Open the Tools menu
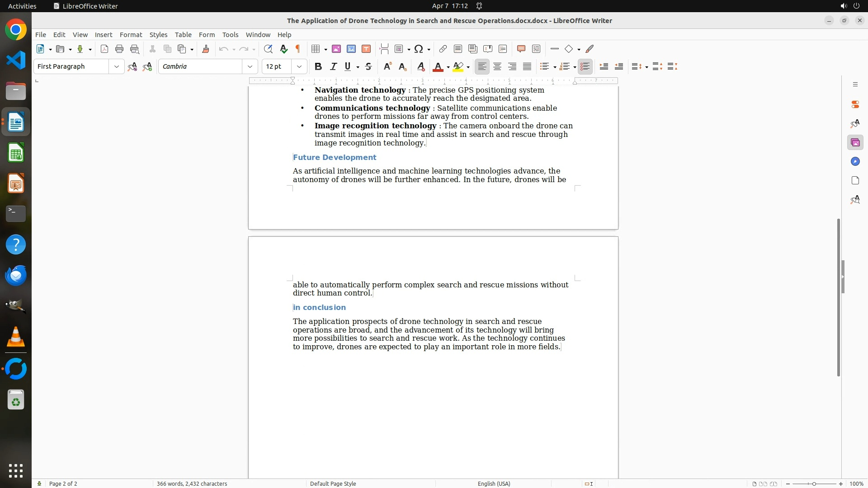This screenshot has height=488, width=868. [230, 35]
